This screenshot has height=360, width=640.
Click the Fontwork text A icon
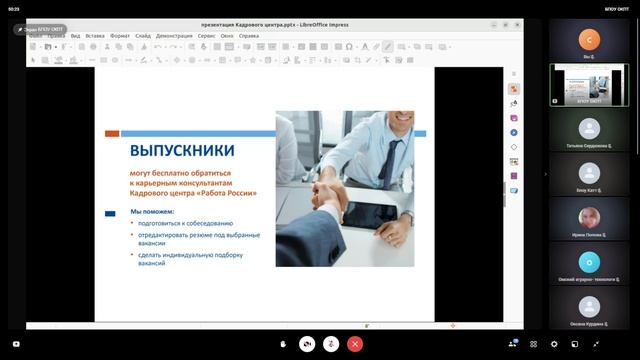[x=365, y=47]
